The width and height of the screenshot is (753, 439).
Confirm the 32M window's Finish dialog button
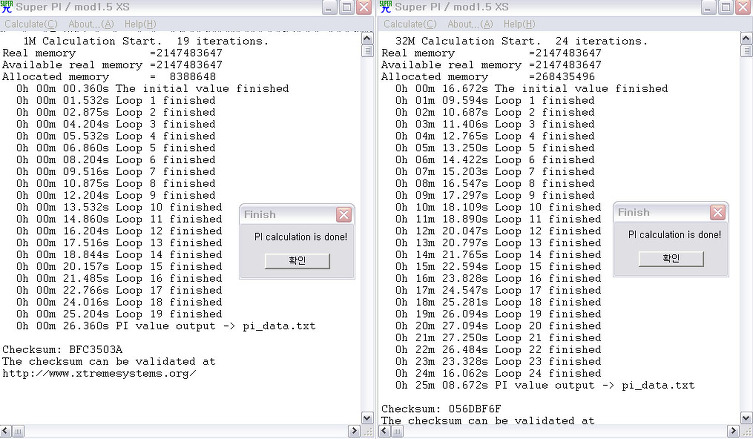(671, 258)
